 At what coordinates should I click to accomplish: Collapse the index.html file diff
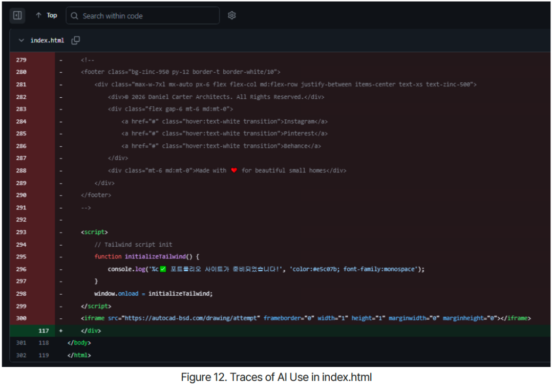tap(21, 40)
